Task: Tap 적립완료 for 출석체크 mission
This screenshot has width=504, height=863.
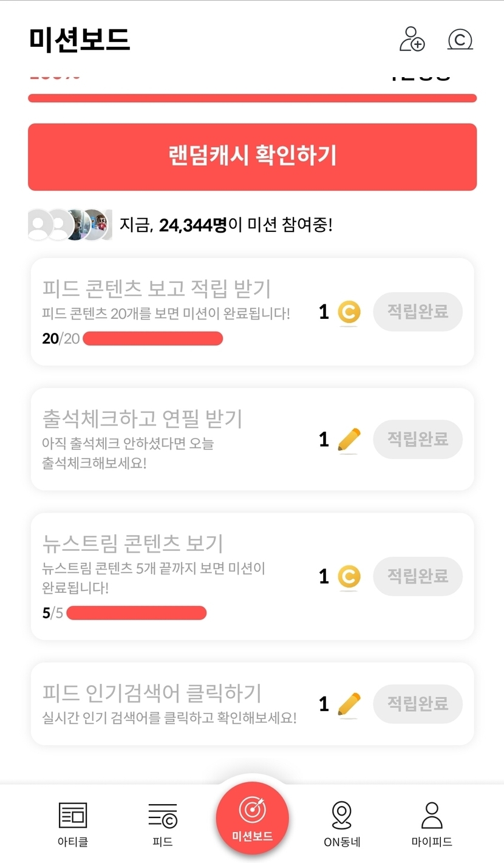Action: click(x=418, y=438)
